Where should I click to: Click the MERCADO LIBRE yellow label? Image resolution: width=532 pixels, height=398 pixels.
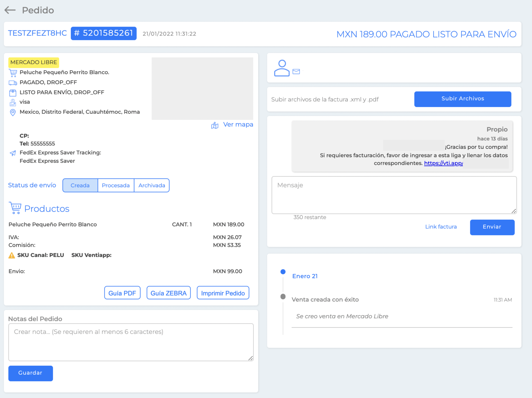click(x=34, y=62)
